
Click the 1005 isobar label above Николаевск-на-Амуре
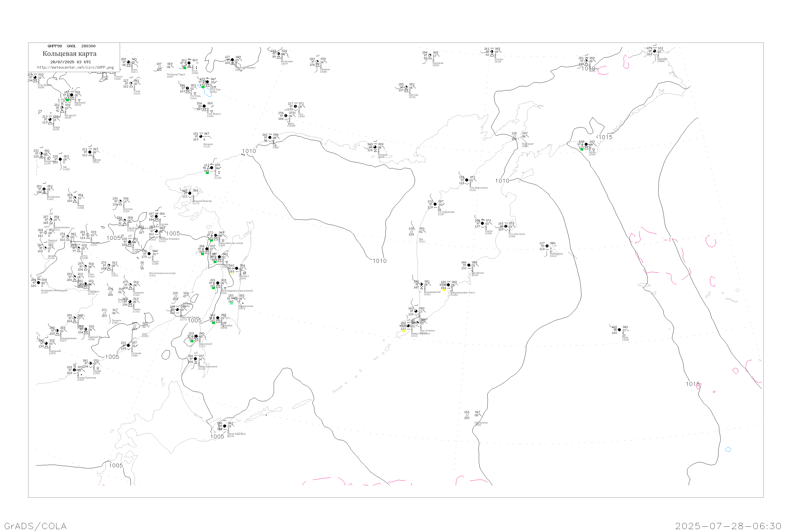(x=173, y=234)
